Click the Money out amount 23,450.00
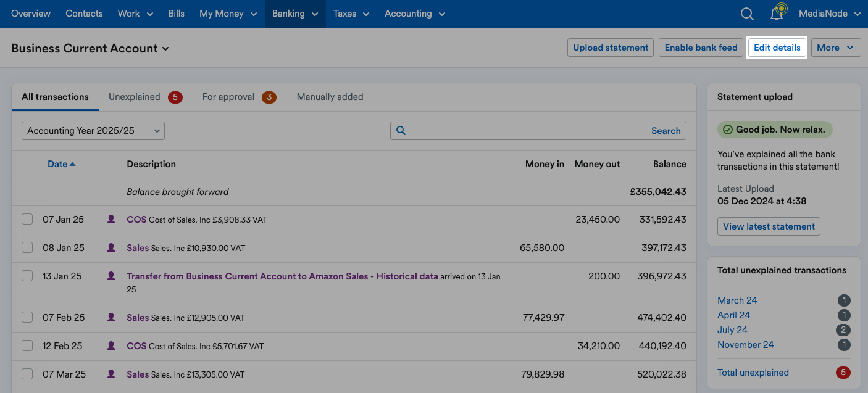This screenshot has height=393, width=868. pos(598,219)
